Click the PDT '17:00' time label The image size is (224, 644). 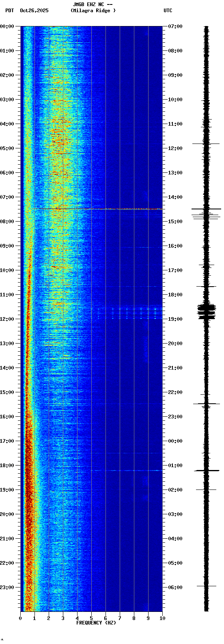click(x=7, y=441)
